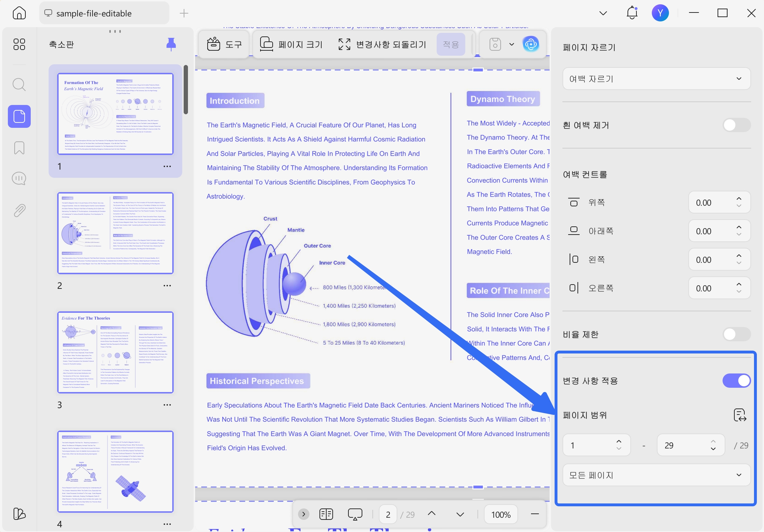Toggle 흰 여백 제거 switch

click(736, 125)
